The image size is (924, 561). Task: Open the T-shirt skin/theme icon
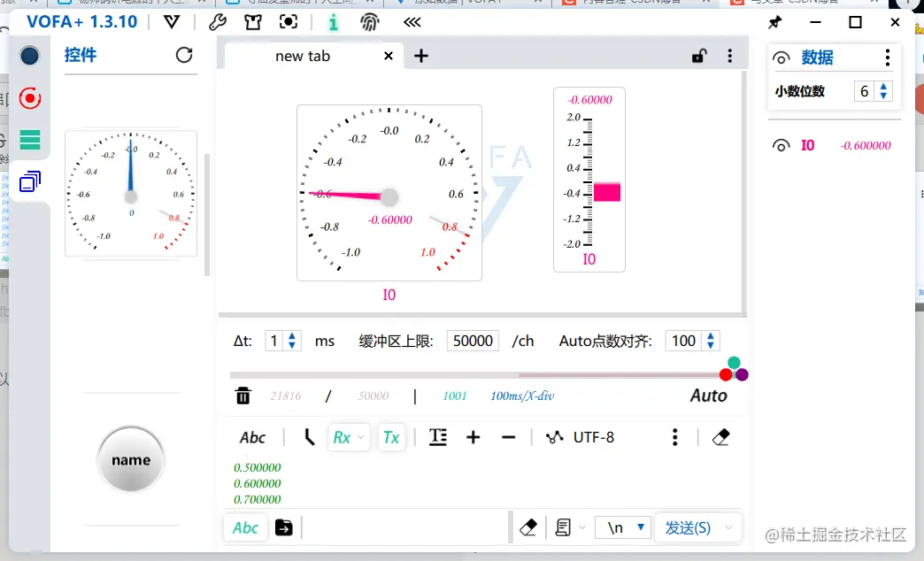pos(253,22)
